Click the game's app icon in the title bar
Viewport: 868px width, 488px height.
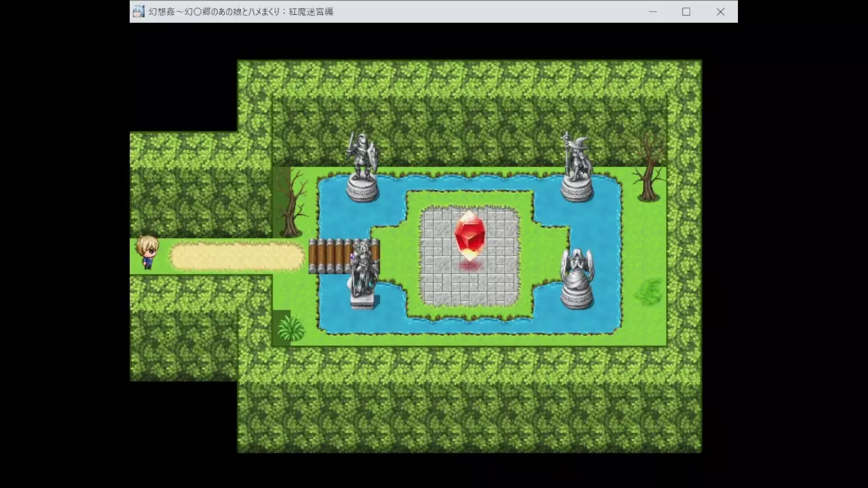pos(138,12)
